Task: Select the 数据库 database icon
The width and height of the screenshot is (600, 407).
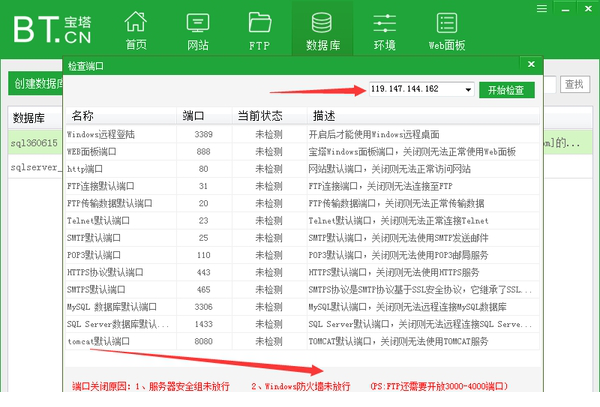Action: [322, 29]
